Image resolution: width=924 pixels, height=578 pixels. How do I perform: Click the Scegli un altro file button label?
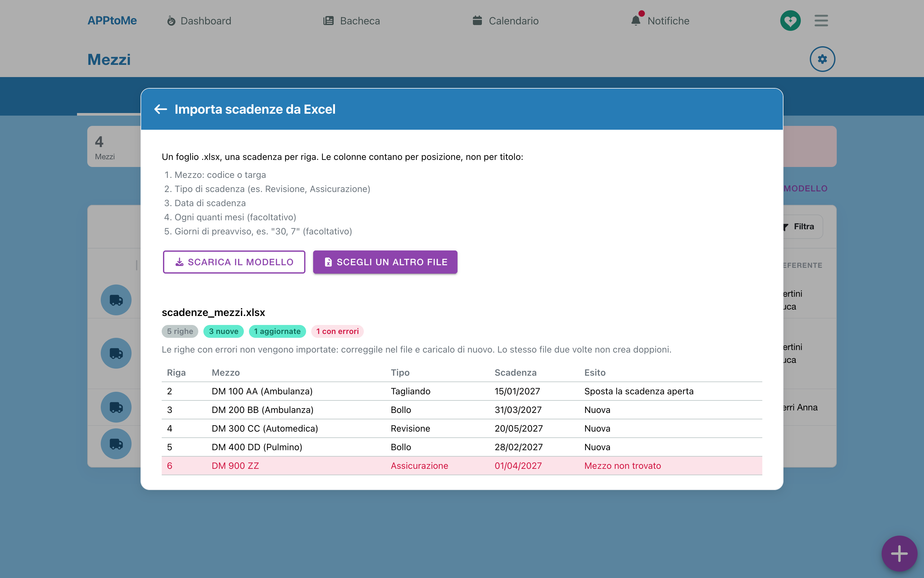[x=392, y=262]
